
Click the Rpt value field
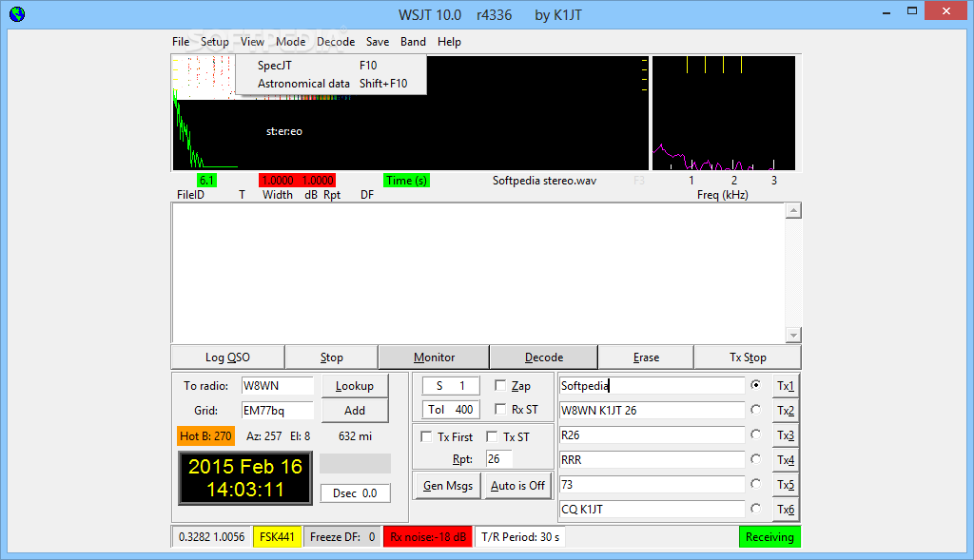click(498, 459)
